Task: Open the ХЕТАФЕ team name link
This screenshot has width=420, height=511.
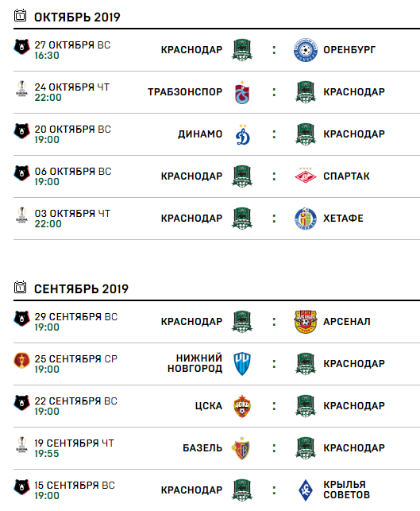Action: pos(343,219)
